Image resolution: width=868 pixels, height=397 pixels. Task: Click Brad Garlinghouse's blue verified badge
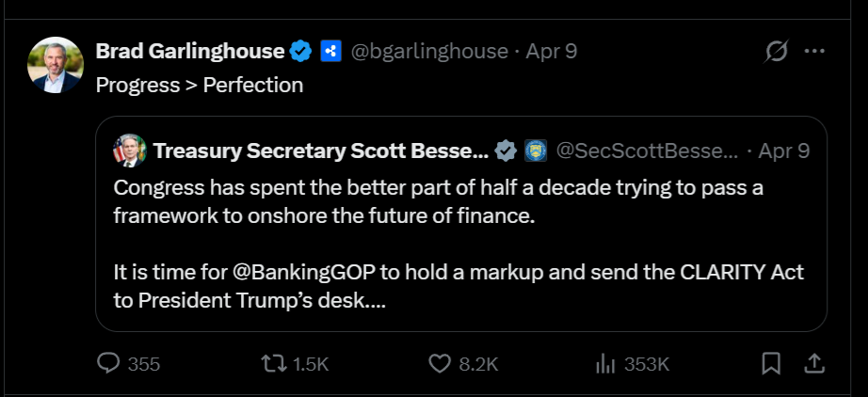click(300, 51)
